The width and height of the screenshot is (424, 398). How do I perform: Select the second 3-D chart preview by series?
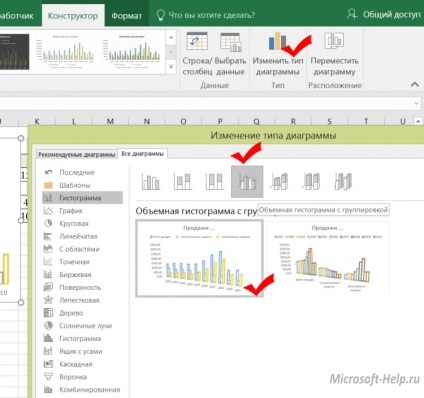pyautogui.click(x=328, y=259)
